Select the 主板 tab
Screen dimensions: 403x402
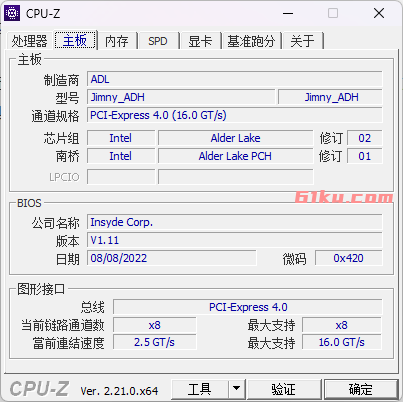75,41
